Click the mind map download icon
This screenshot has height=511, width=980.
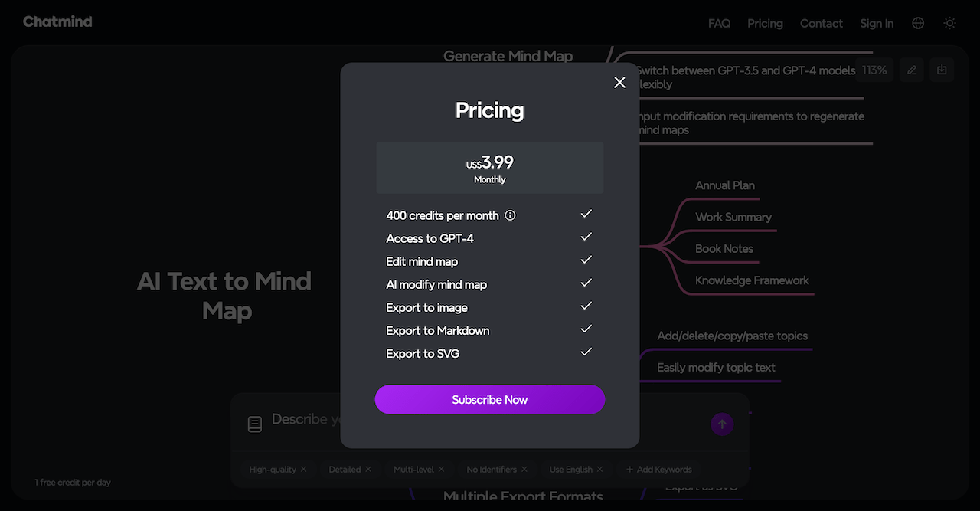pos(942,70)
